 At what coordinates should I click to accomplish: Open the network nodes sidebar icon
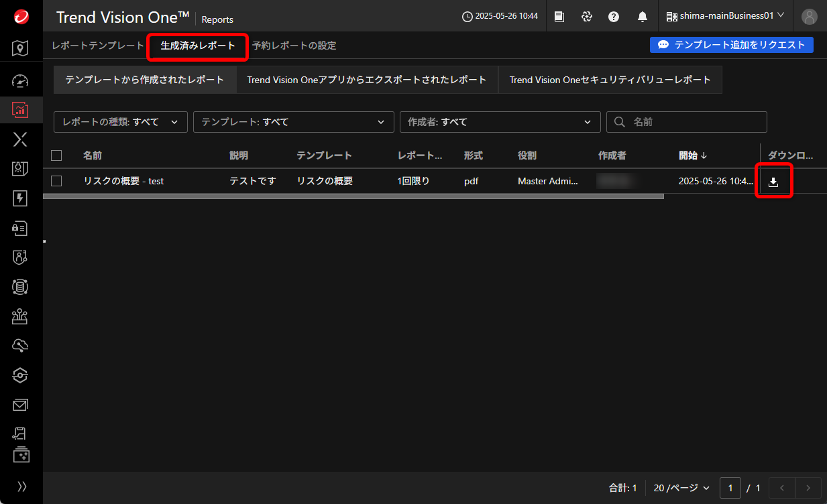point(21,316)
